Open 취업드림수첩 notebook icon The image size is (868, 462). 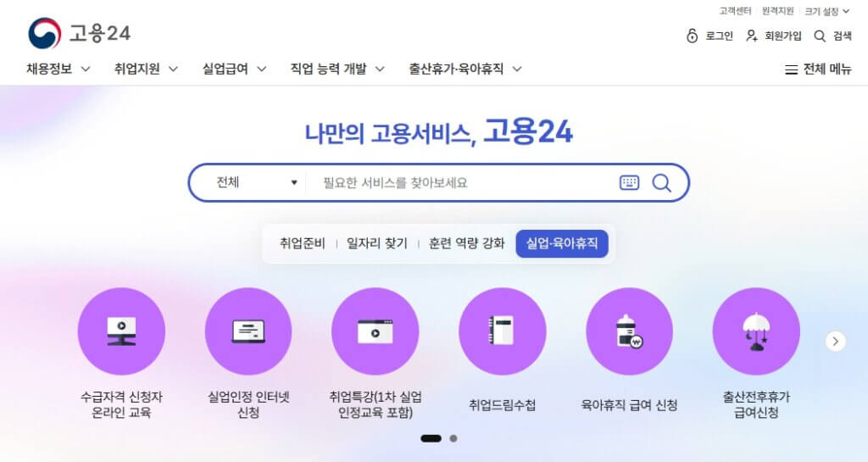(503, 331)
